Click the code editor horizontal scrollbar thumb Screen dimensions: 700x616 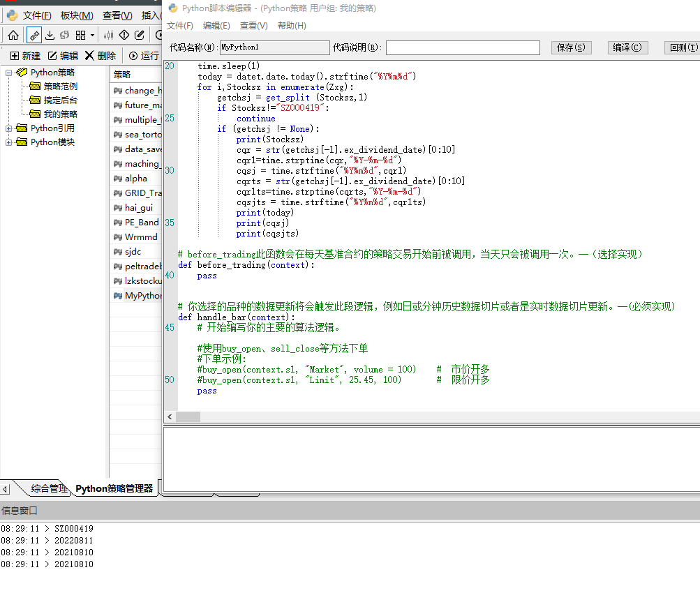coord(188,417)
